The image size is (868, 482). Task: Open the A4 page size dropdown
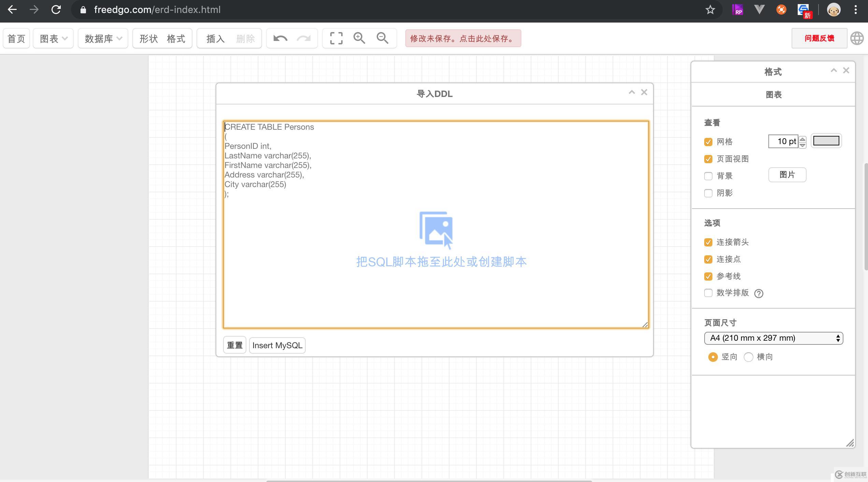[x=773, y=338]
